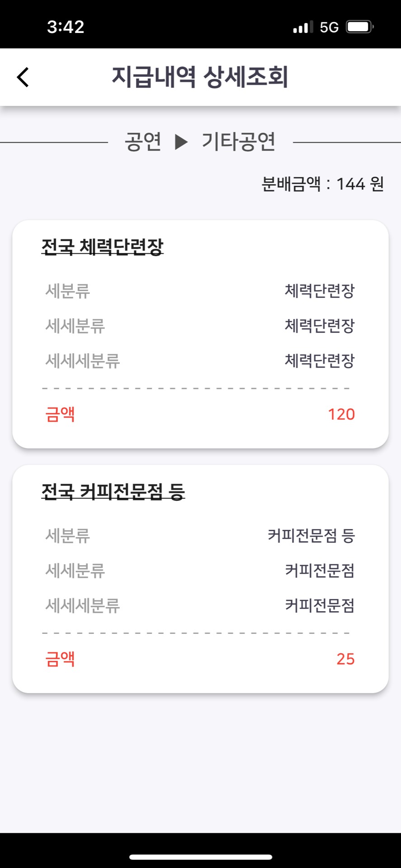Tap 세분류 row in 체력단련장 card
Viewport: 401px width, 868px height.
(x=200, y=291)
